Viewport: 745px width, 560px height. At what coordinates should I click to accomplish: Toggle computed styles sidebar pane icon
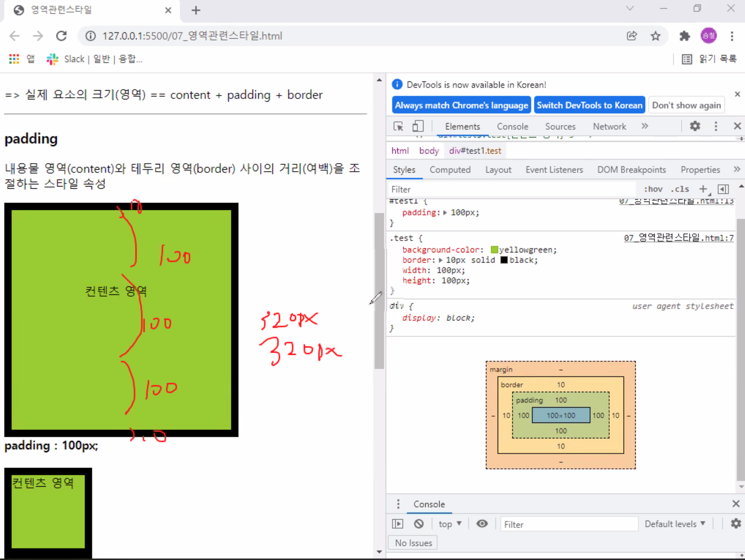(x=723, y=189)
